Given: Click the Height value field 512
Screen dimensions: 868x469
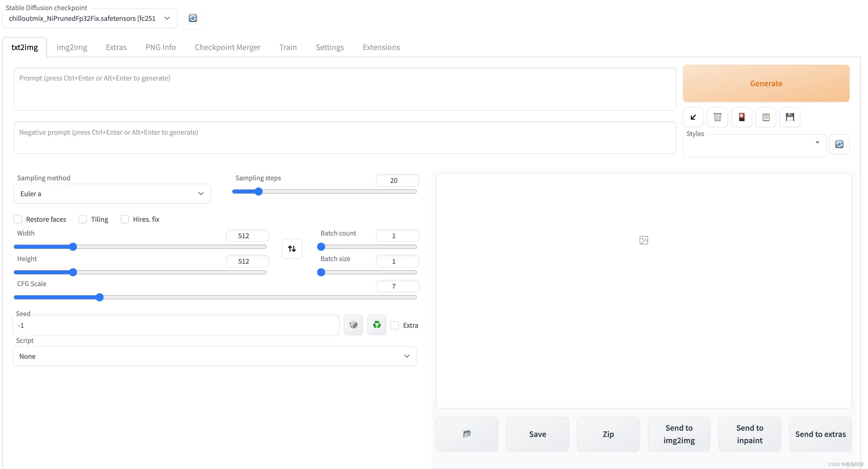Looking at the screenshot, I should 247,261.
